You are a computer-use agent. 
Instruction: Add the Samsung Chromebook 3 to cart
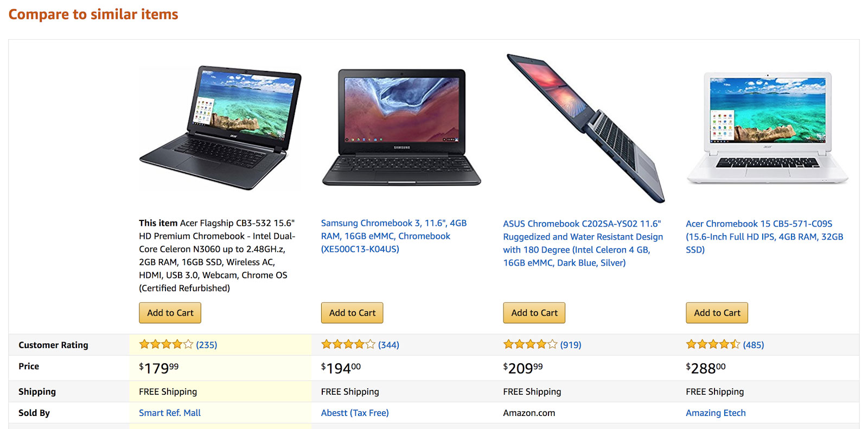click(x=352, y=313)
